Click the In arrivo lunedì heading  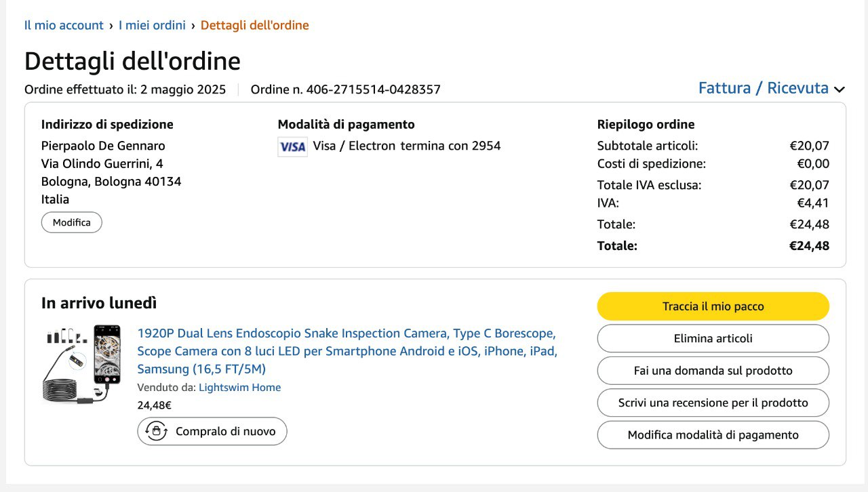pos(99,303)
